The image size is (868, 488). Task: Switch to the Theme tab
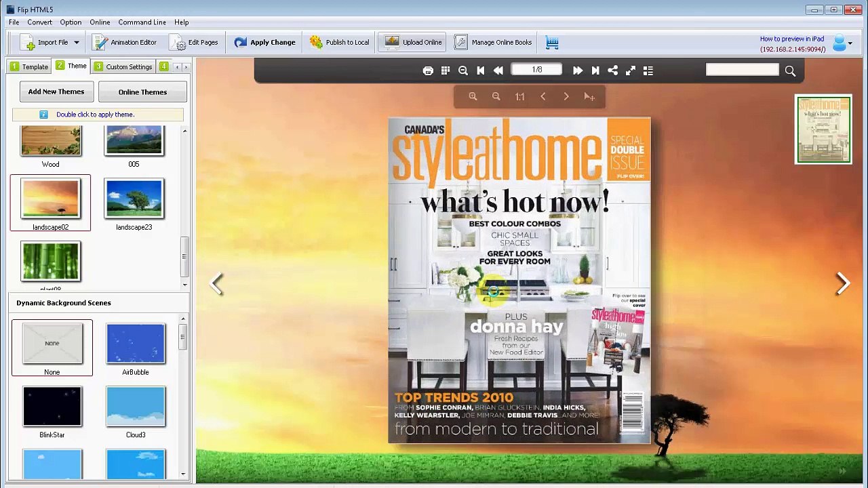point(71,66)
